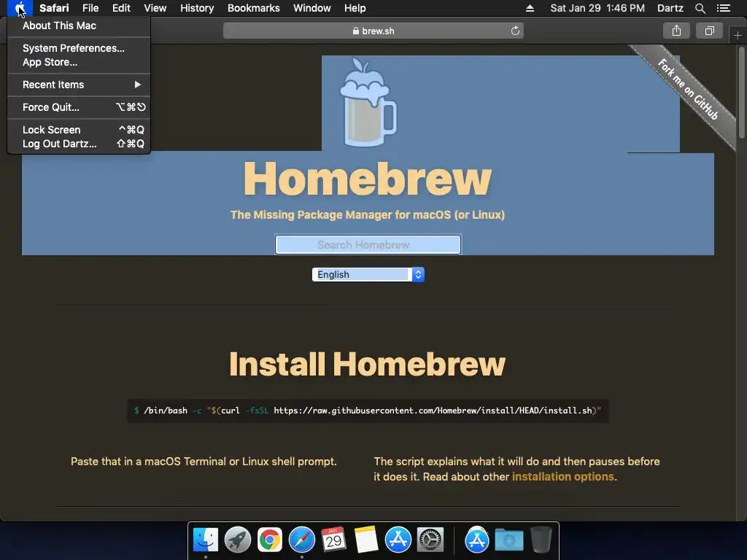747x560 pixels.
Task: Open the Trash in Dock
Action: point(541,540)
